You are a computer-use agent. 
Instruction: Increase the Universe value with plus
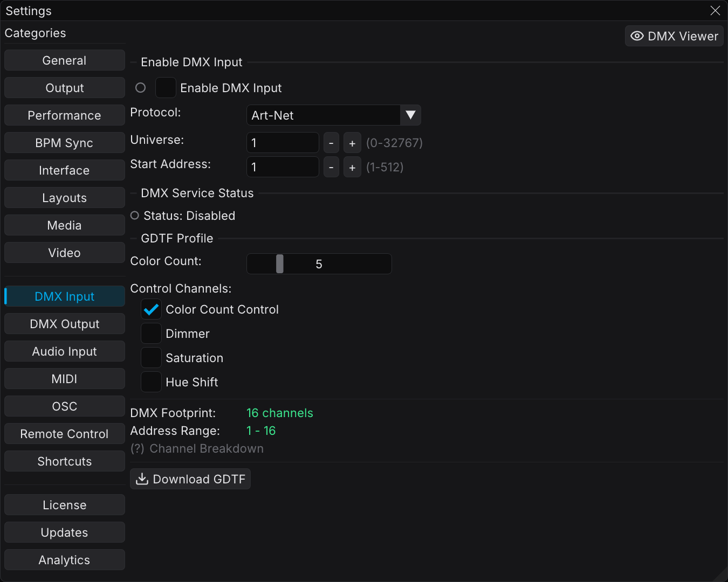pyautogui.click(x=352, y=143)
